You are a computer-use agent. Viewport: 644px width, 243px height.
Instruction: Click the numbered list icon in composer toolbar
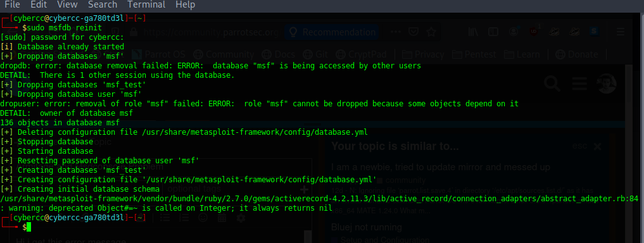click(x=184, y=218)
